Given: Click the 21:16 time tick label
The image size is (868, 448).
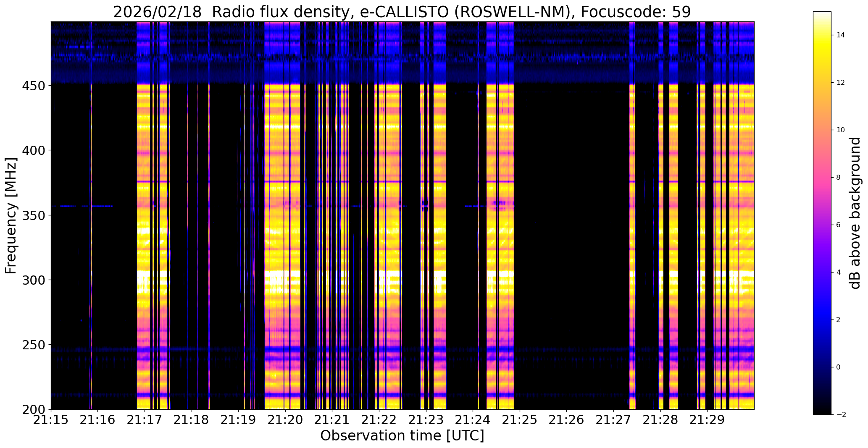Looking at the screenshot, I should (97, 420).
